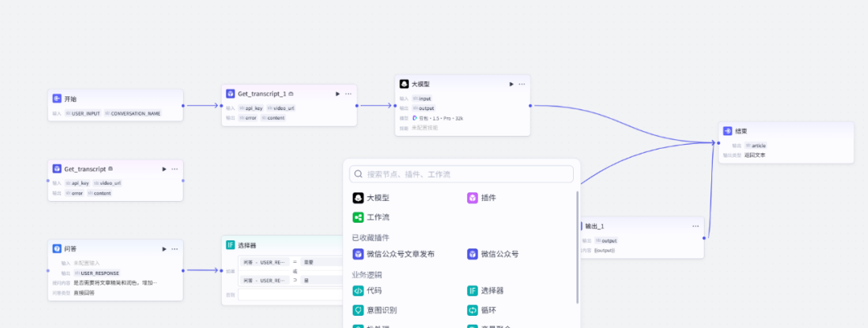The height and width of the screenshot is (328, 868).
Task: Click the search nodes, plugins, workflows field
Action: [462, 174]
